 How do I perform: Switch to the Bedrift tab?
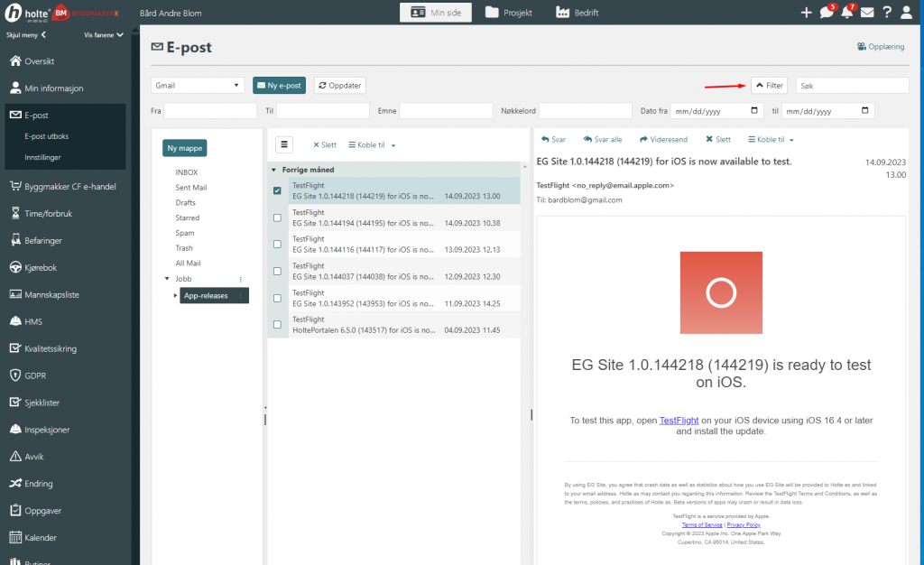tap(577, 13)
